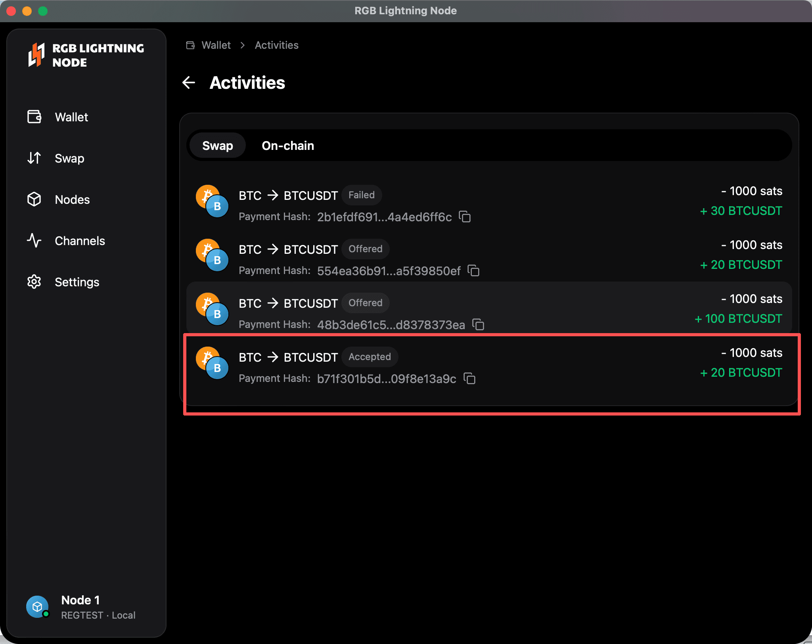The image size is (812, 644).
Task: Copy payment hash 2b1efdf691...4a4ed6ff6c
Action: tap(465, 217)
